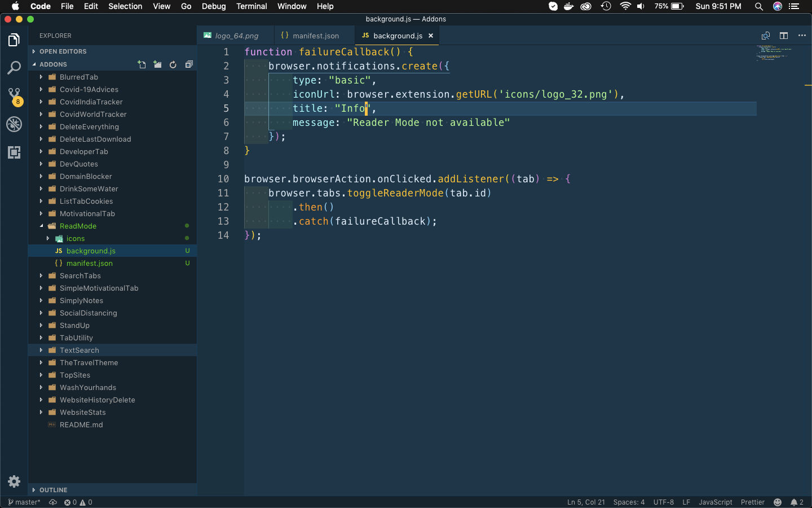Screen dimensions: 812x508
Task: Open Source Control view with 8 changes
Action: point(14,97)
